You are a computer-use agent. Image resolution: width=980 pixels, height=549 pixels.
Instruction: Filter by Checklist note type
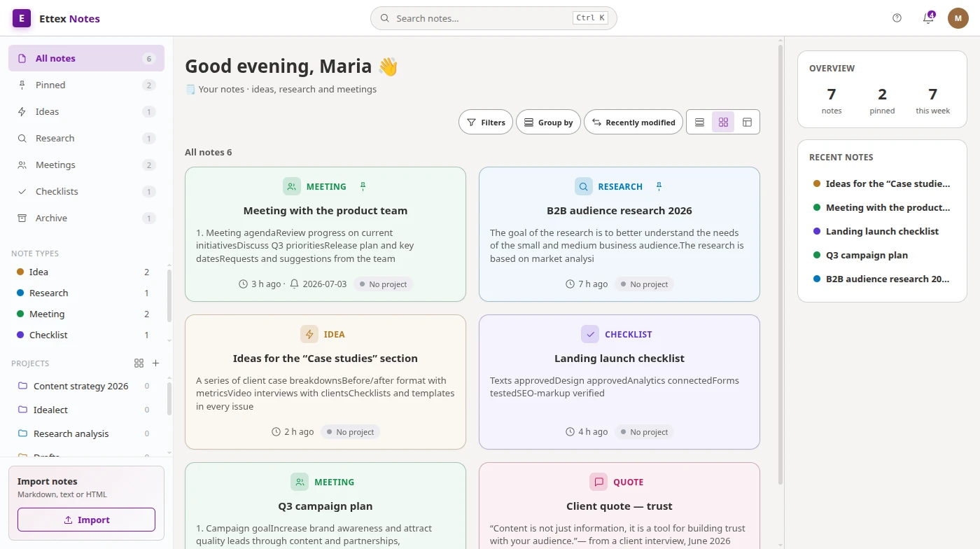(x=83, y=335)
